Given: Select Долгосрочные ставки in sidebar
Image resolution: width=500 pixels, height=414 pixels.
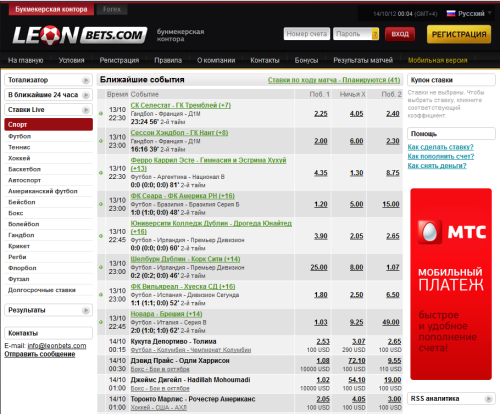Looking at the screenshot, I should (42, 290).
